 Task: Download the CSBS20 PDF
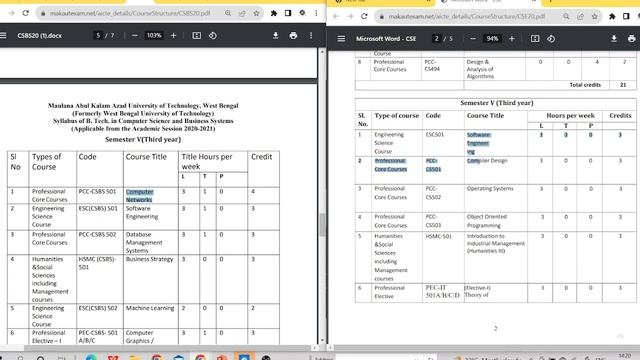point(276,36)
